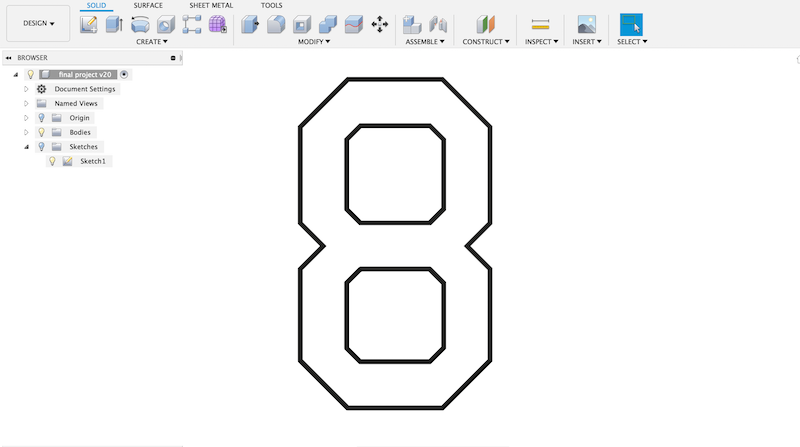Toggle Origin folder visibility lightbulb
Image resolution: width=800 pixels, height=447 pixels.
click(41, 118)
